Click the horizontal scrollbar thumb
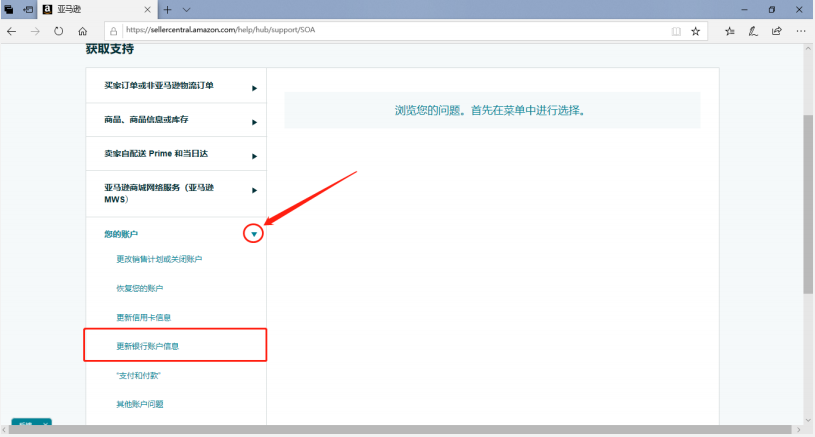The height and width of the screenshot is (437, 815). coord(400,430)
